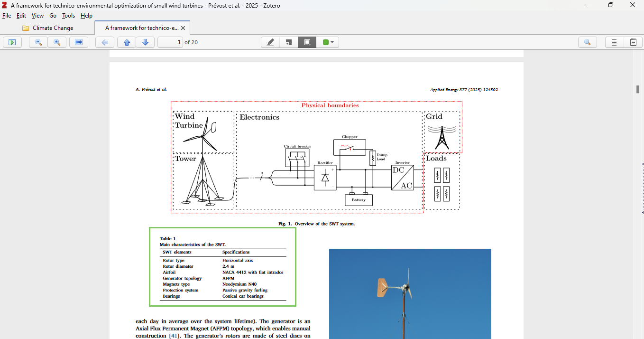Click the page number field
The height and width of the screenshot is (339, 644).
[x=170, y=42]
